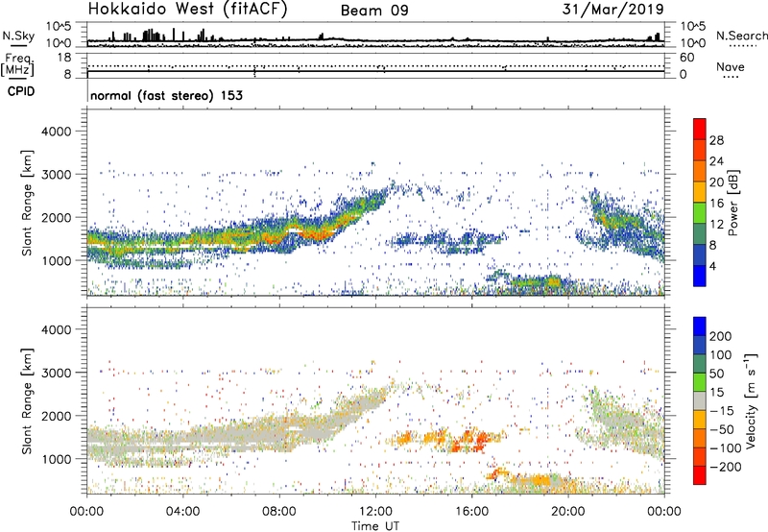This screenshot has height=532, width=768.
Task: Click the Velocity colorbar blue 200 segment
Action: [700, 326]
